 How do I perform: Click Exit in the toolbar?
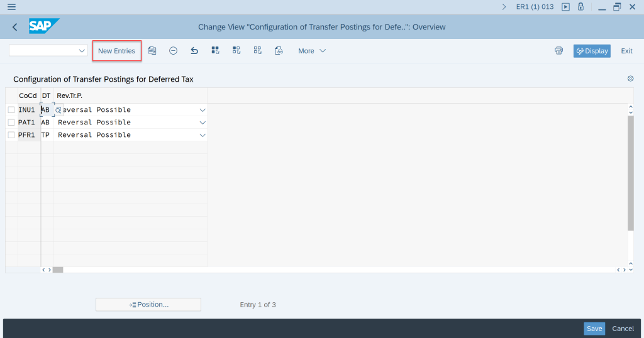tap(626, 51)
